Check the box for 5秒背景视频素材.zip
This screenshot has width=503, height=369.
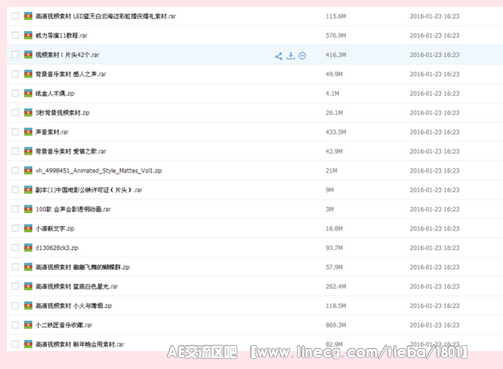tap(15, 113)
